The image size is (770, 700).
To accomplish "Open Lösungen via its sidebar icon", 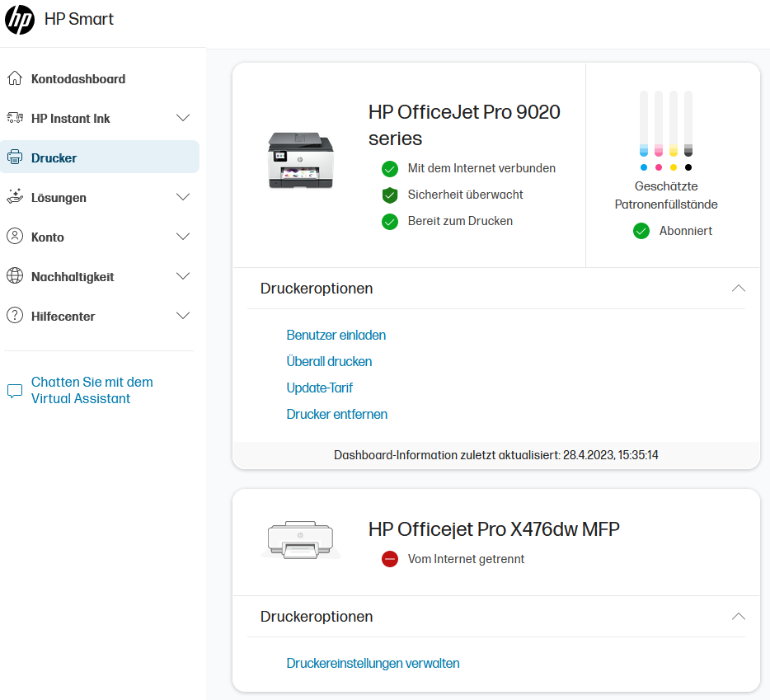I will 15,197.
